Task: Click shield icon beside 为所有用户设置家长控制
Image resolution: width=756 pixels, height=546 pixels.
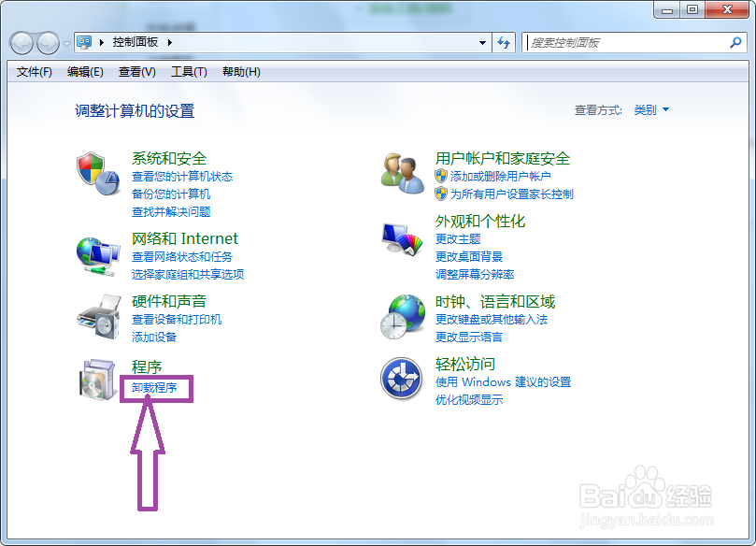Action: [x=441, y=194]
